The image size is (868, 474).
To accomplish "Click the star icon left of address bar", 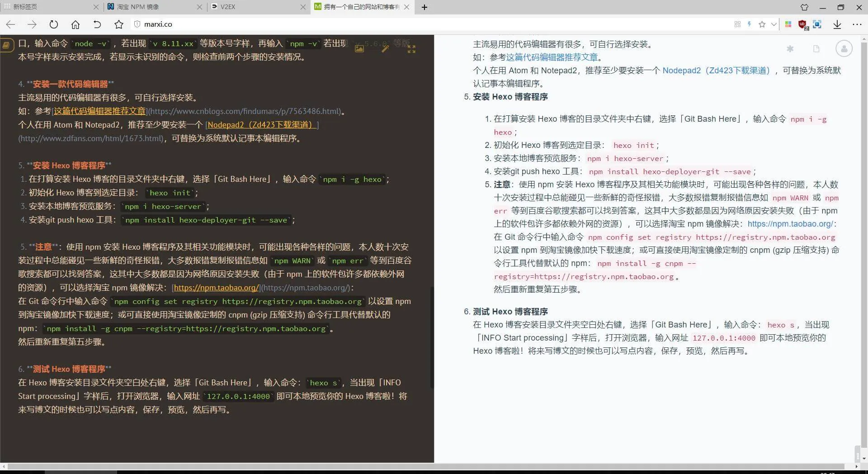I will coord(119,24).
